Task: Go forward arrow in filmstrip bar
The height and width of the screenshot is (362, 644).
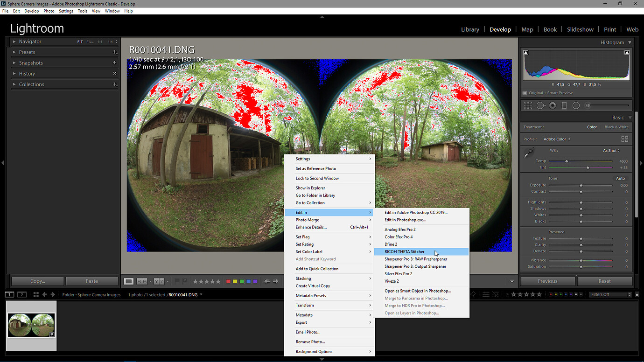Action: coord(53,294)
